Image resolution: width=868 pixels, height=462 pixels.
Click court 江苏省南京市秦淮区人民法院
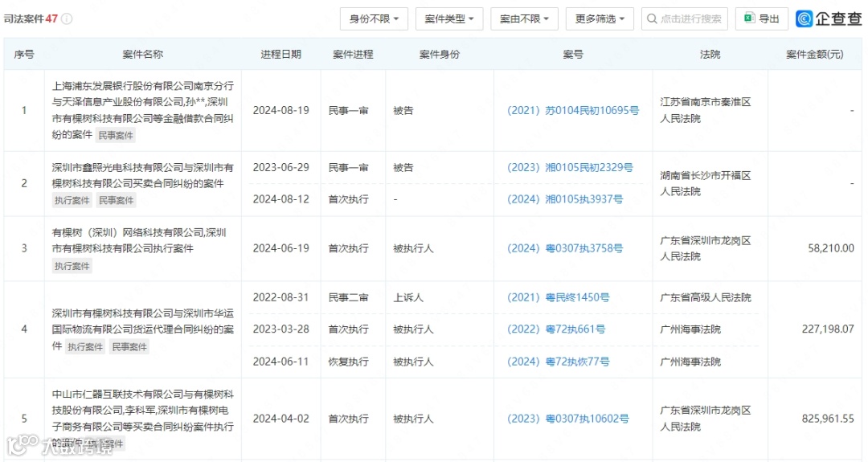click(x=706, y=110)
